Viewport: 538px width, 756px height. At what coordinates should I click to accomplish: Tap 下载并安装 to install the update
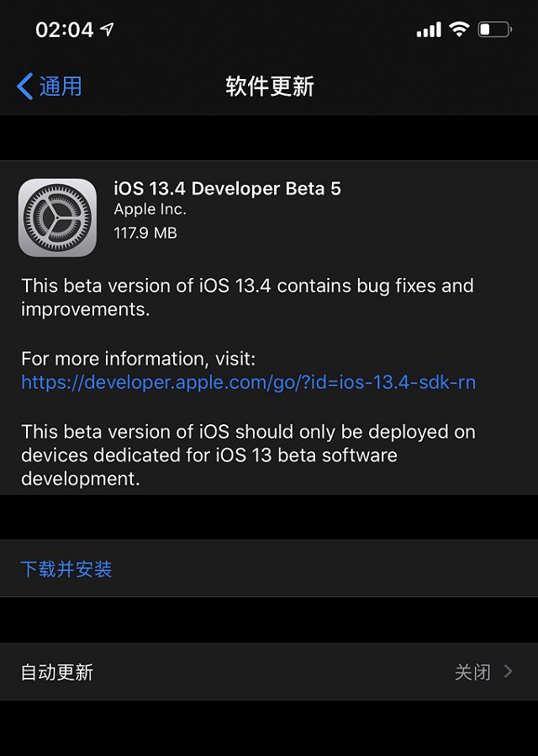66,569
